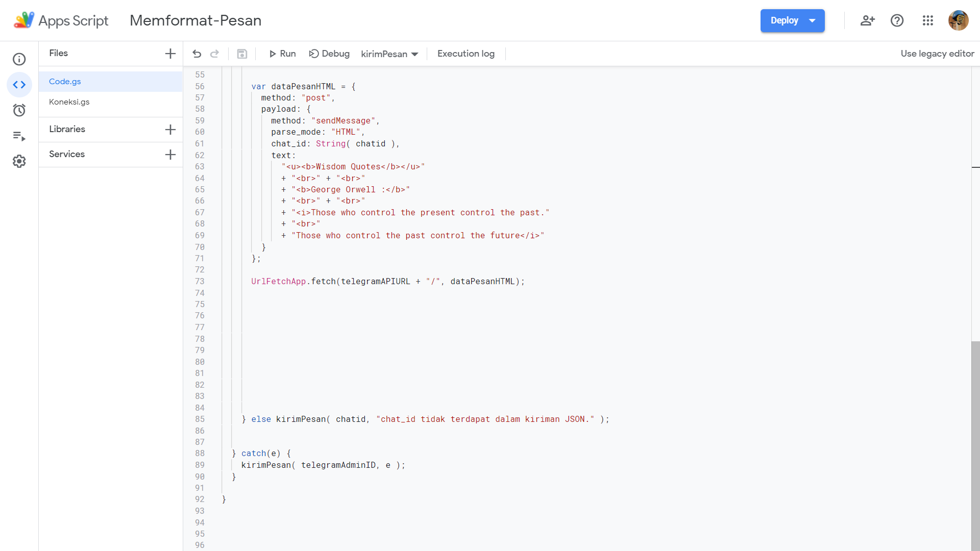Image resolution: width=980 pixels, height=551 pixels.
Task: Click the Save project disk icon
Action: 242,54
